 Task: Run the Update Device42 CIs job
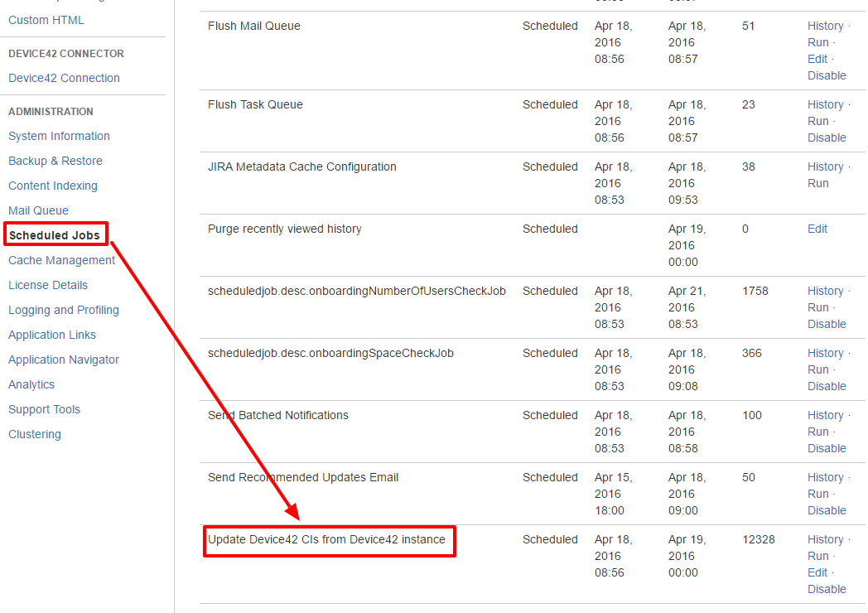(818, 556)
